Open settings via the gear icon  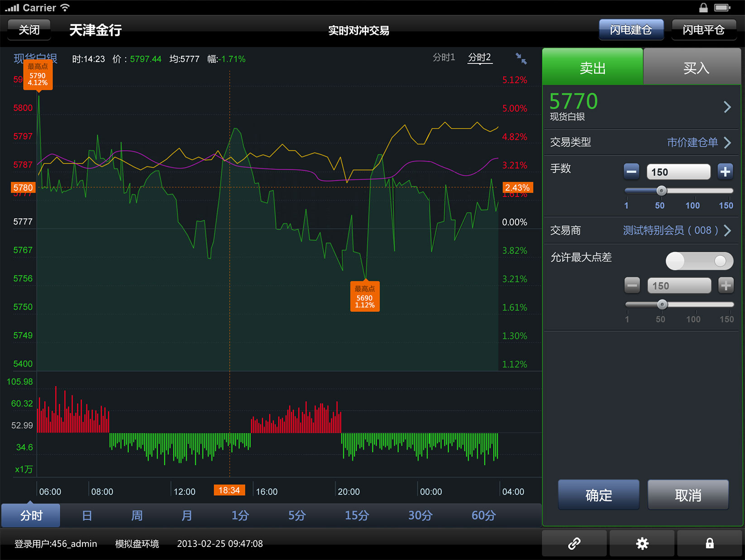click(641, 543)
